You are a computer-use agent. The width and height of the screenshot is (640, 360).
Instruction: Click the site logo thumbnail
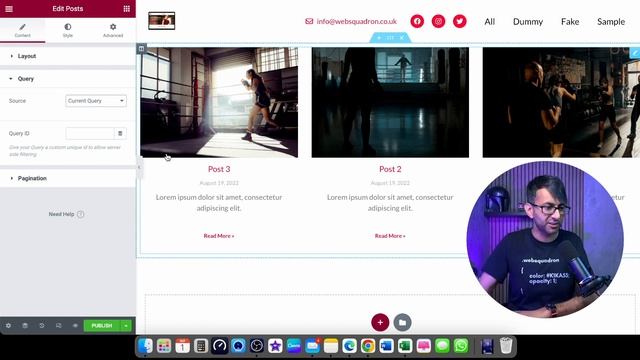pos(162,21)
